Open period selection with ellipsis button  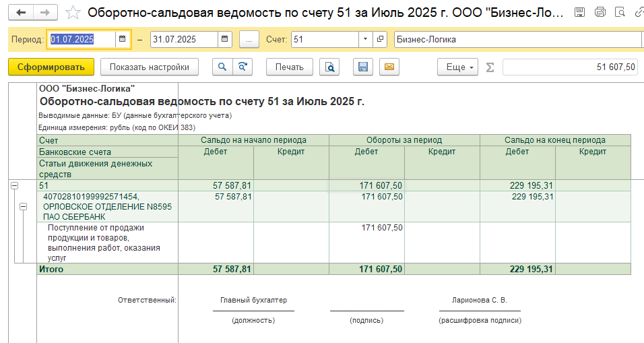249,40
